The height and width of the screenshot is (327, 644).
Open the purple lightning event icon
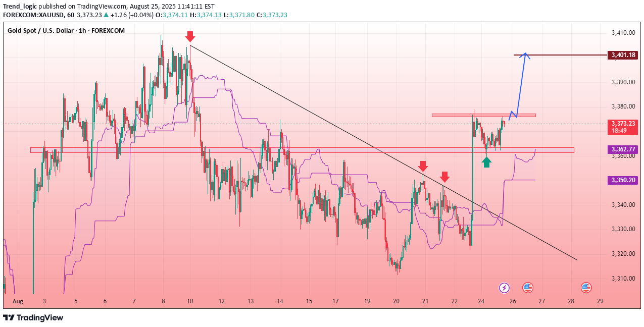(x=504, y=288)
